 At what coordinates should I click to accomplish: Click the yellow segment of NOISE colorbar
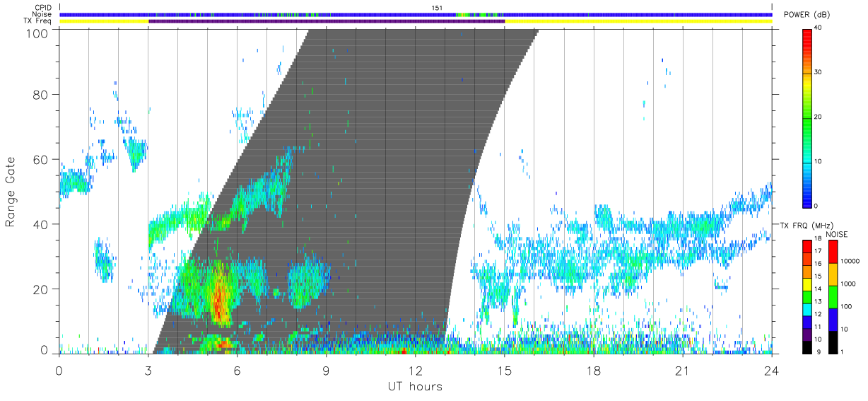pos(833,274)
